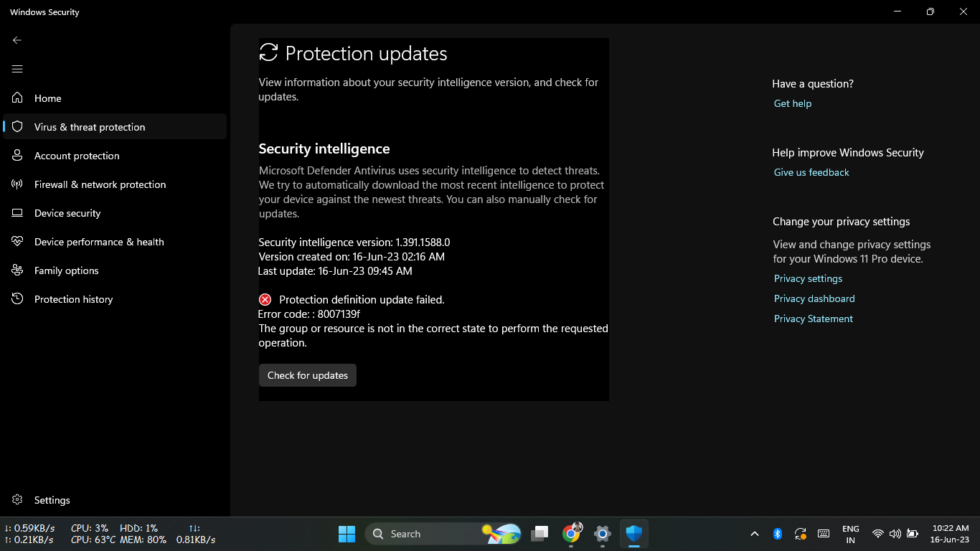This screenshot has width=980, height=551.
Task: Go to Windows Security Home
Action: click(x=50, y=98)
